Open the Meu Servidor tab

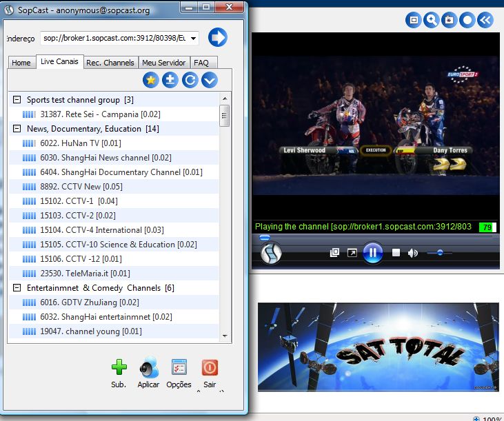[163, 63]
